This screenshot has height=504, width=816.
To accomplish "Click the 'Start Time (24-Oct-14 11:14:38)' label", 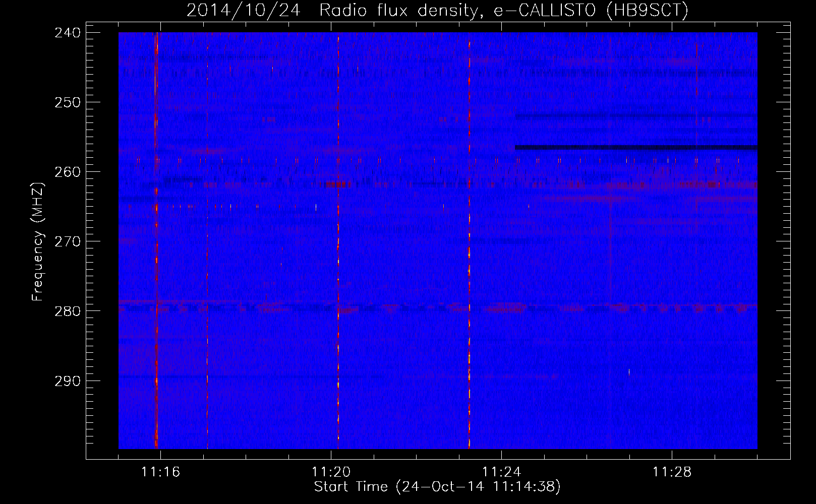I will coord(437,487).
